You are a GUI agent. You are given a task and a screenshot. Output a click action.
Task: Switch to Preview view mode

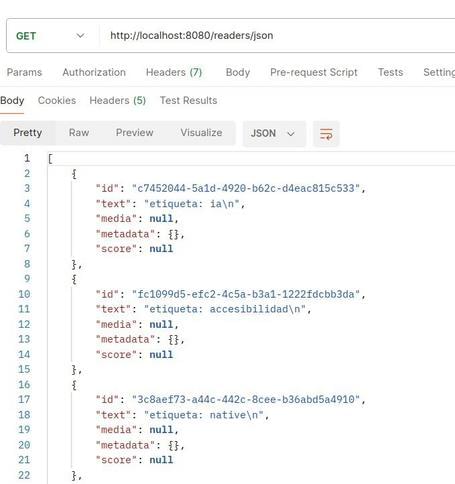tap(135, 133)
